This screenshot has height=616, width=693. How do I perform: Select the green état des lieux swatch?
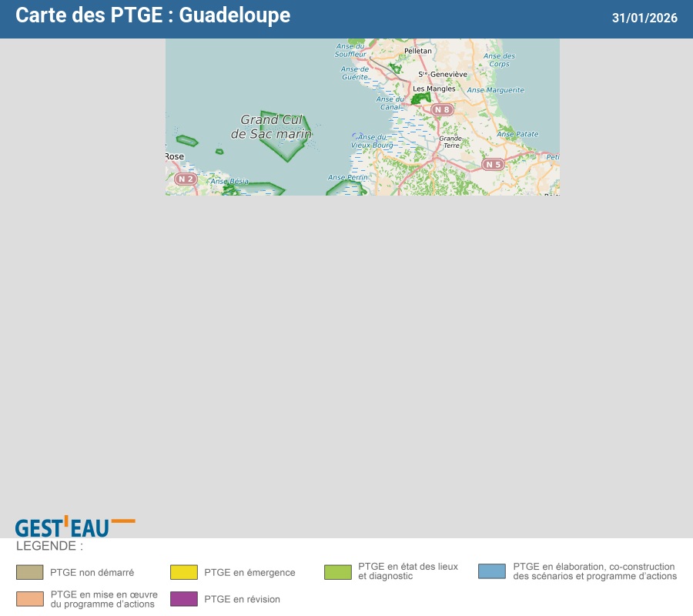click(338, 572)
